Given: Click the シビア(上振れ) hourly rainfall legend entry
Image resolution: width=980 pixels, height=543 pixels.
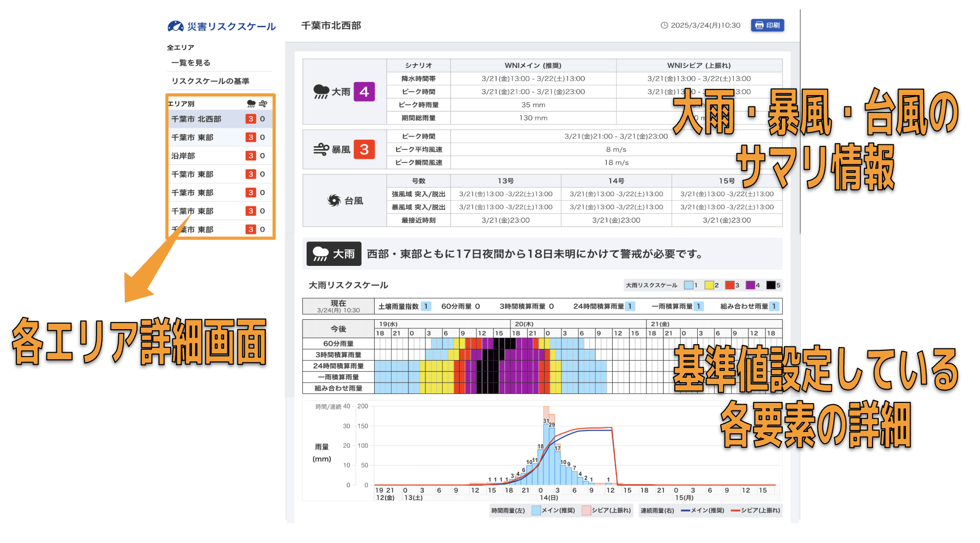Looking at the screenshot, I should (x=606, y=510).
